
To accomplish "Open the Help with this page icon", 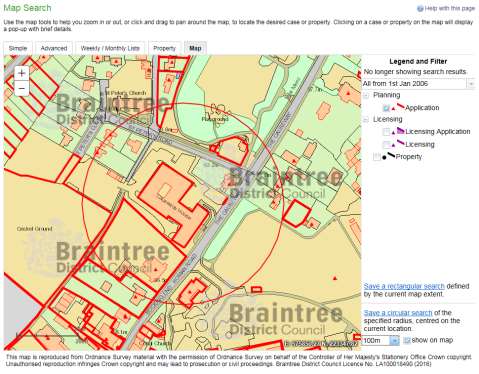I will pyautogui.click(x=420, y=9).
